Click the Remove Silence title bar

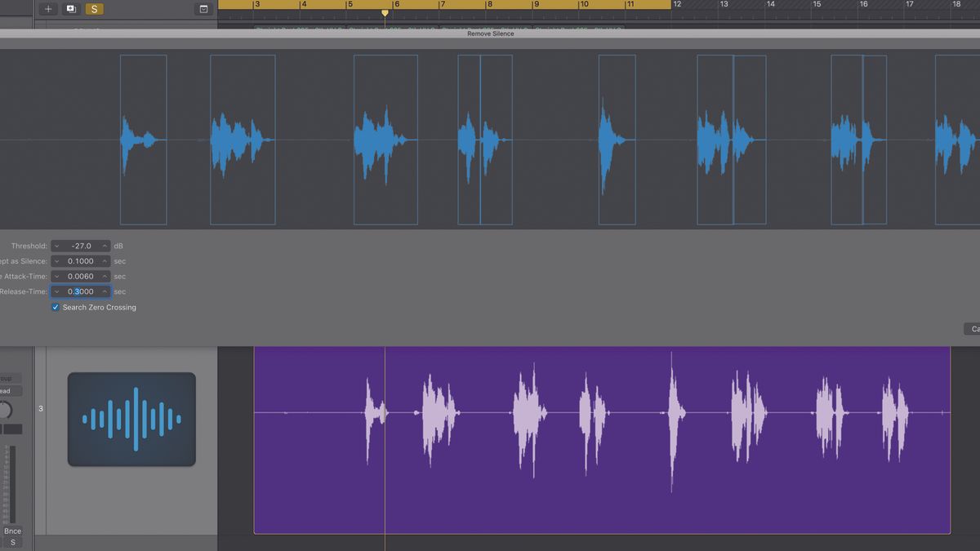coord(490,33)
